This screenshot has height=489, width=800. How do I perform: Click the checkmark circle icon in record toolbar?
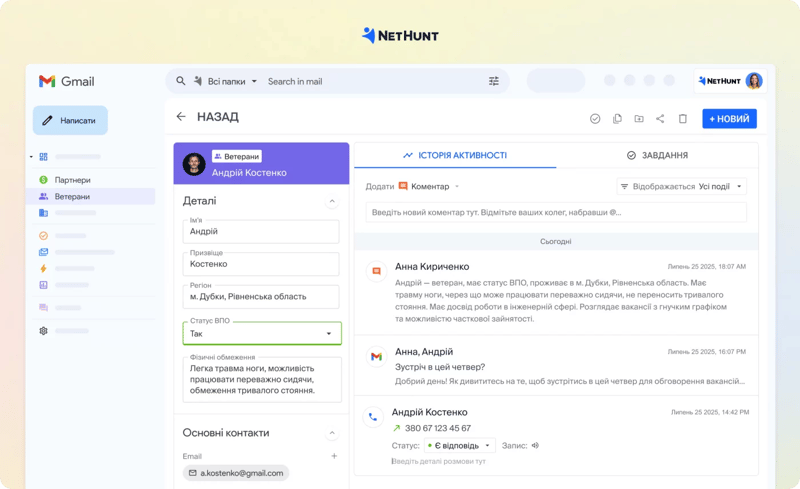pyautogui.click(x=595, y=119)
